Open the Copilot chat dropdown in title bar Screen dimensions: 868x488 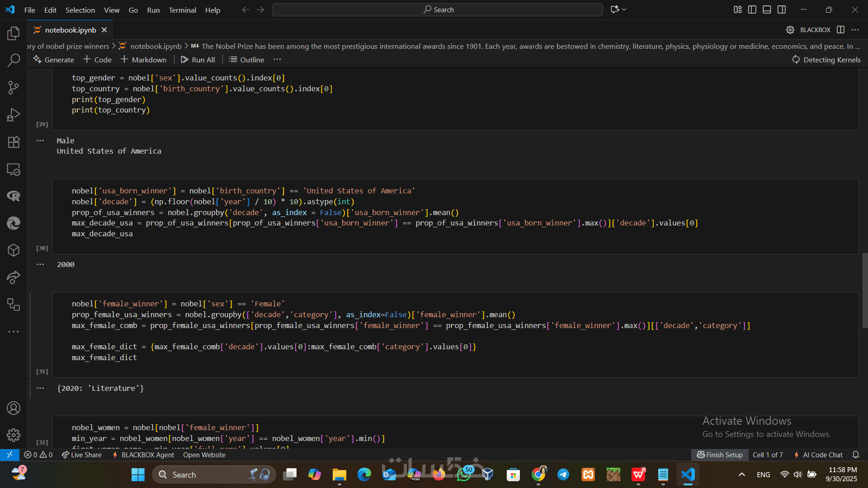click(x=624, y=9)
